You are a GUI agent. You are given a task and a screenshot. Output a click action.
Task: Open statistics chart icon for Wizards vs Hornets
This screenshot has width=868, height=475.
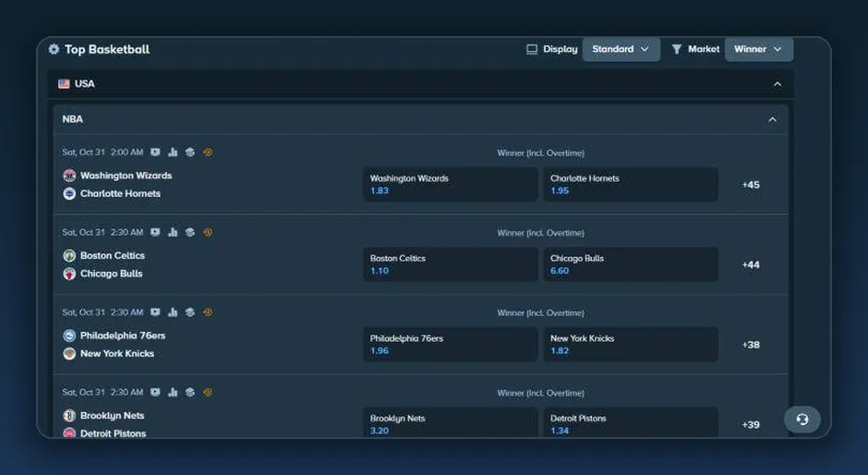[173, 152]
